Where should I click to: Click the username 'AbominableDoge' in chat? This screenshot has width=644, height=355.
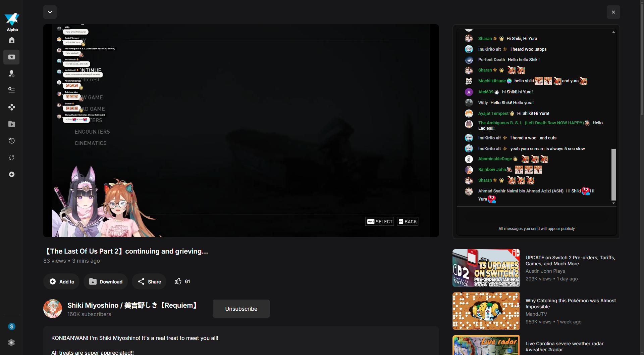pyautogui.click(x=495, y=159)
